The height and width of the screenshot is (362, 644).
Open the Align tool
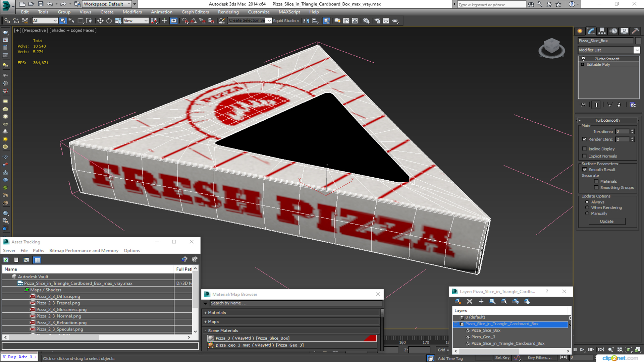[x=315, y=21]
